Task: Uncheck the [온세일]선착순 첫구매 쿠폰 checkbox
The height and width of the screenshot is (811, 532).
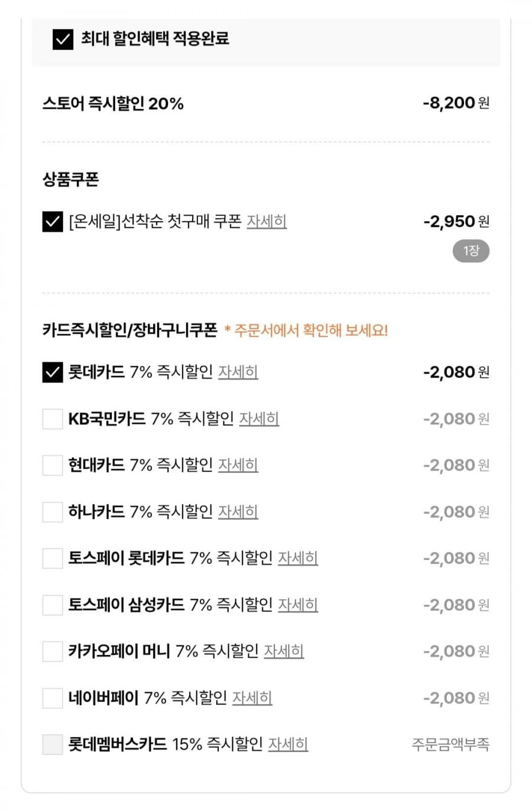Action: 53,222
